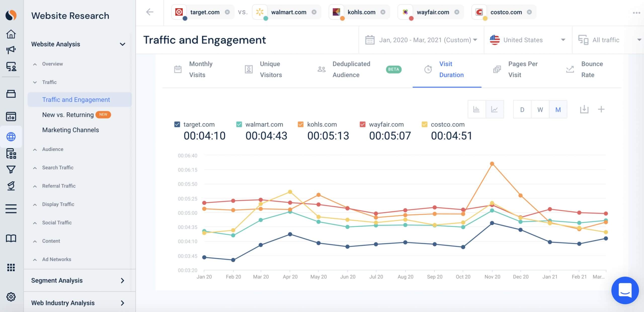
Task: Open the stock-research icon above hamburger menu
Action: [x=11, y=186]
